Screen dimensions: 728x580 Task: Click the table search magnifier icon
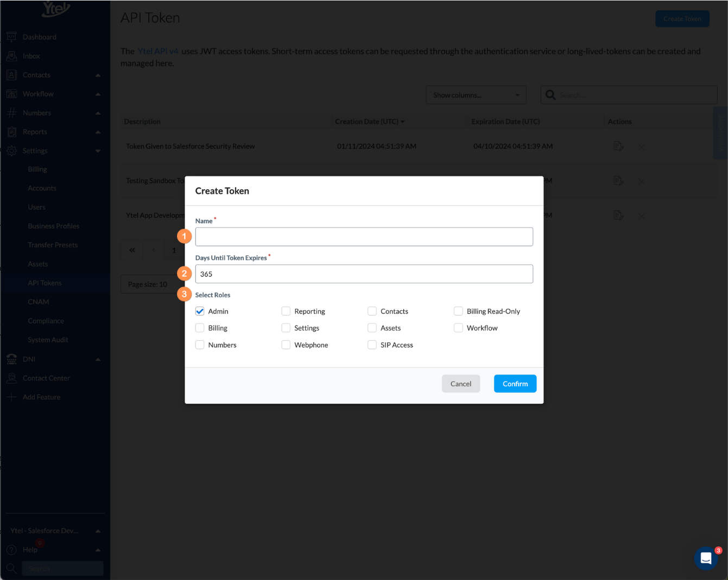pos(550,95)
